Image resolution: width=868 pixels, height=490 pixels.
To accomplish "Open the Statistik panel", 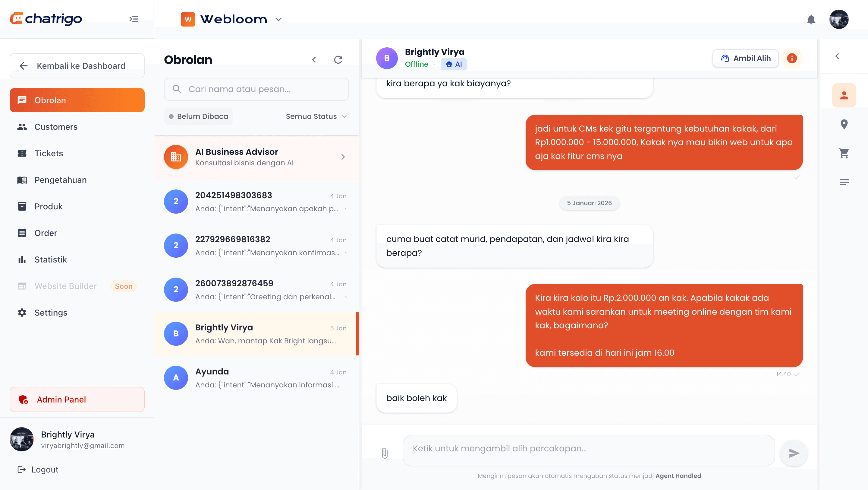I will [51, 259].
